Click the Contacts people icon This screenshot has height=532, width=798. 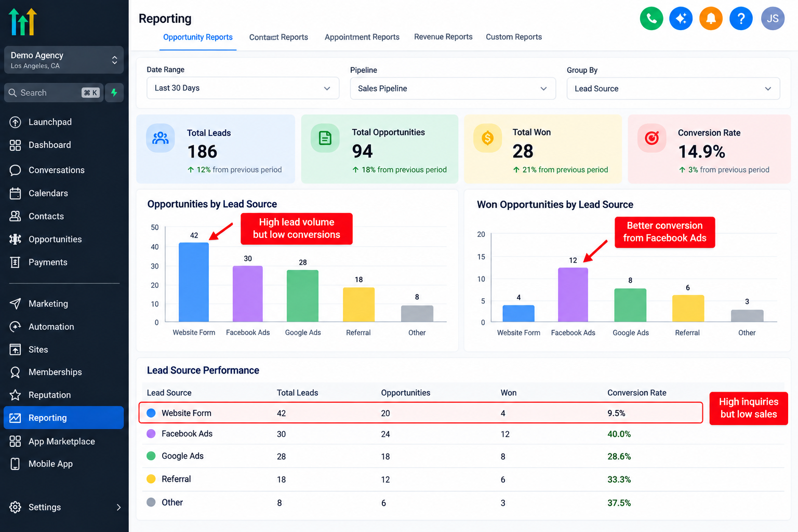tap(16, 216)
